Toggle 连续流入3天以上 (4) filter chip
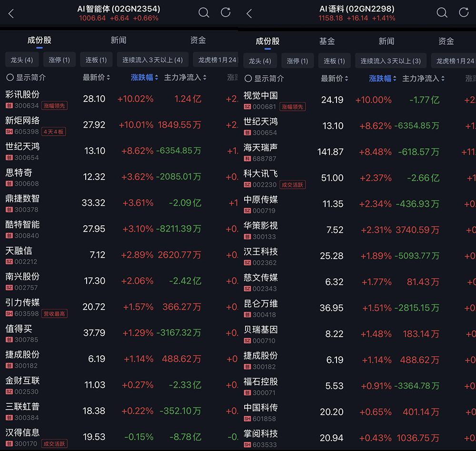This screenshot has height=451, width=476. (x=152, y=60)
